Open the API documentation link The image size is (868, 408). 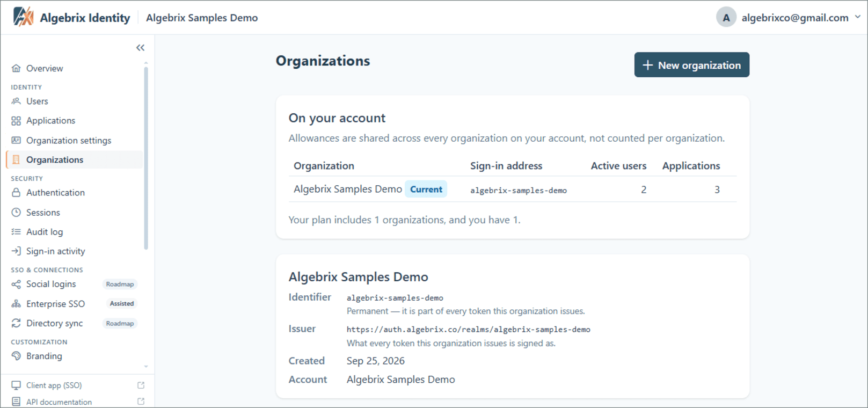click(x=59, y=402)
